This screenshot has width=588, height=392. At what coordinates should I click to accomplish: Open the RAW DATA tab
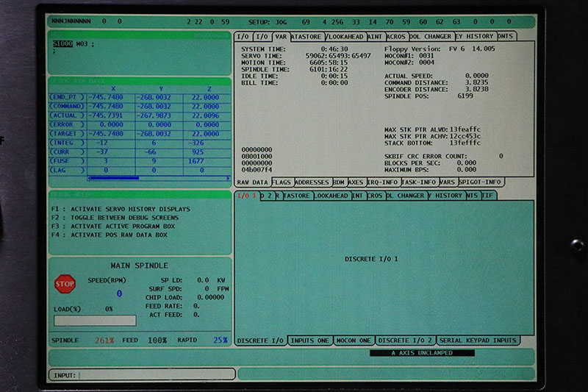[252, 182]
